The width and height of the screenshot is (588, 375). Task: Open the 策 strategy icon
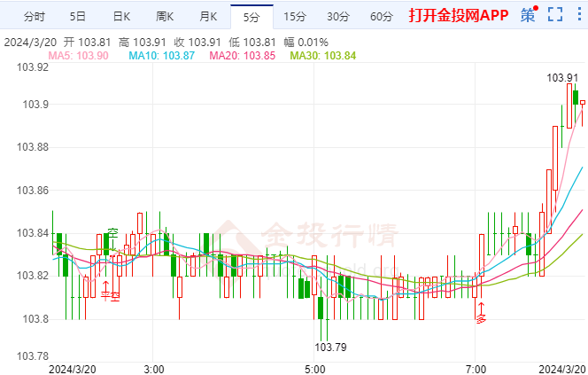click(x=529, y=15)
